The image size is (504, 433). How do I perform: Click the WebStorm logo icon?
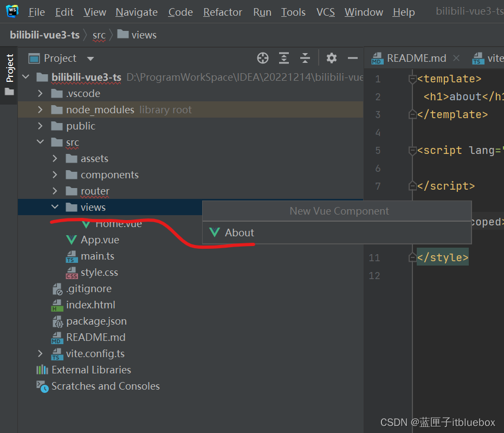click(x=12, y=11)
